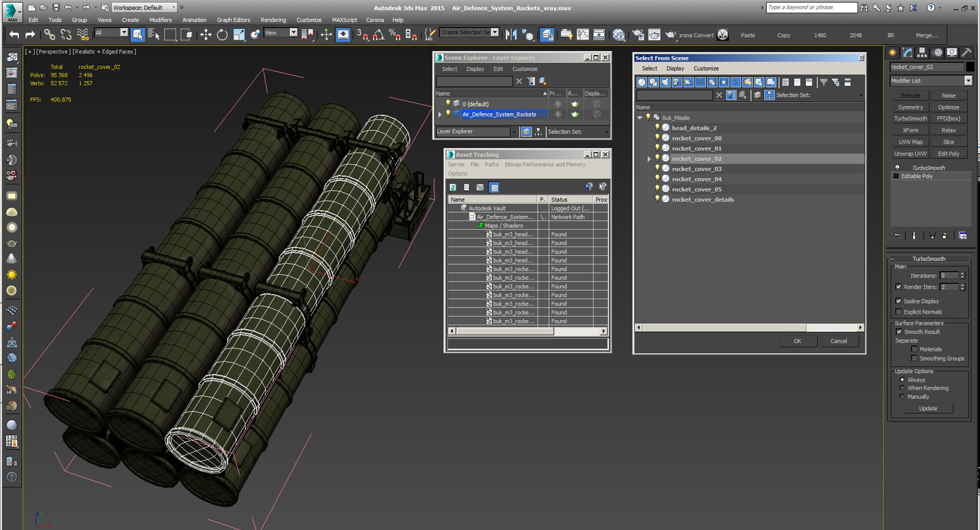Click the Unwrap UVW modifier button
Image resolution: width=980 pixels, height=530 pixels.
(x=910, y=154)
